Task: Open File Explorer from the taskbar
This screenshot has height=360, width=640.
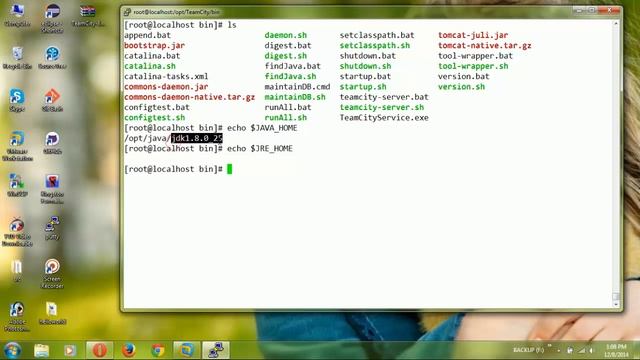Action: point(41,350)
